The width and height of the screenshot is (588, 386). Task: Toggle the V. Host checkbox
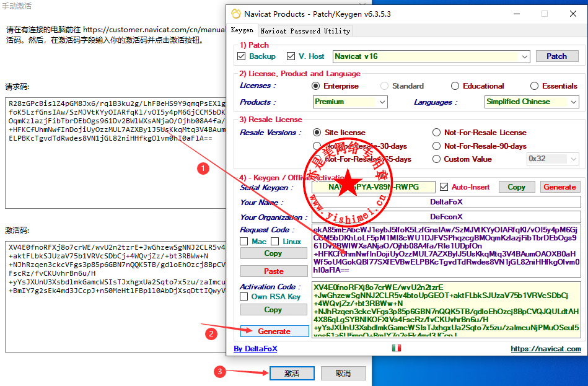point(291,56)
